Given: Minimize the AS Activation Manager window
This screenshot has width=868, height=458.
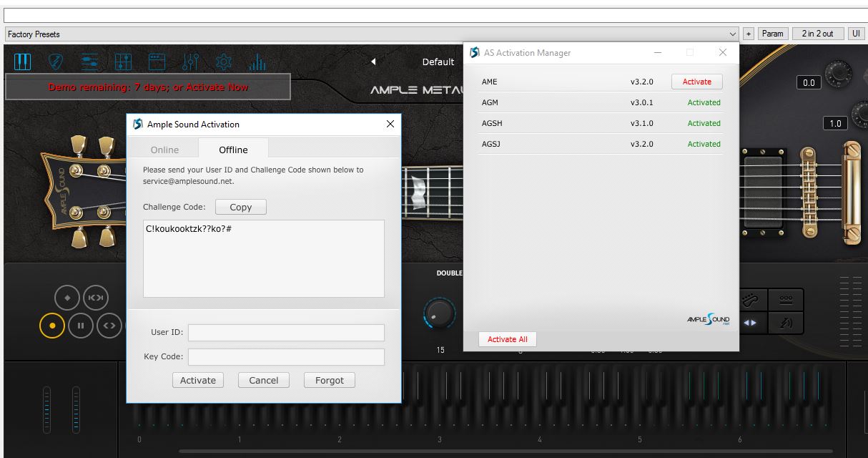Looking at the screenshot, I should click(x=658, y=53).
